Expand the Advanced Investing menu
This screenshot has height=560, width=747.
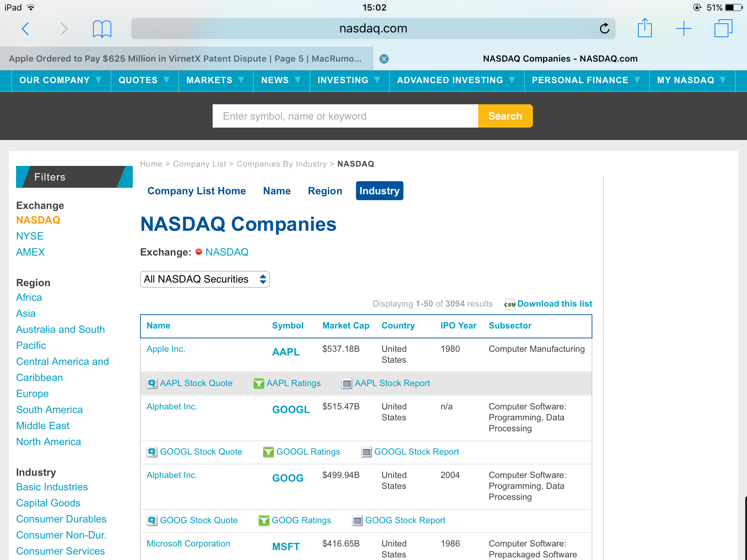[457, 80]
